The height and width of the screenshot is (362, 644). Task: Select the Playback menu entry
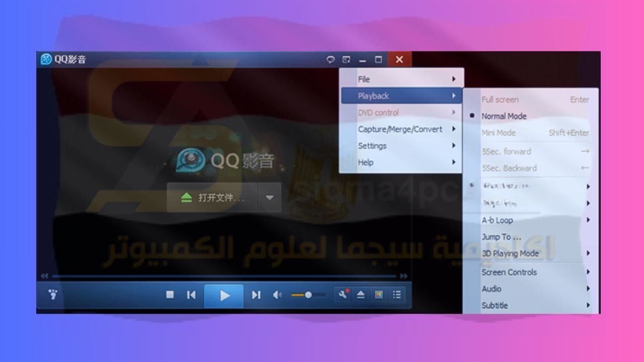pos(401,96)
